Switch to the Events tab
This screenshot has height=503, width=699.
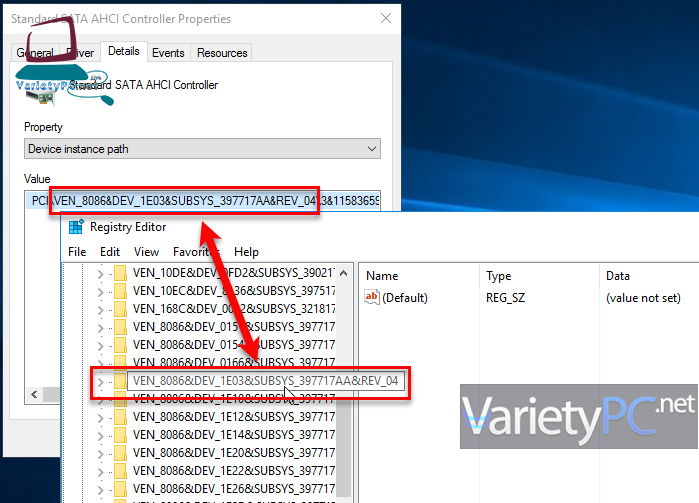[168, 52]
